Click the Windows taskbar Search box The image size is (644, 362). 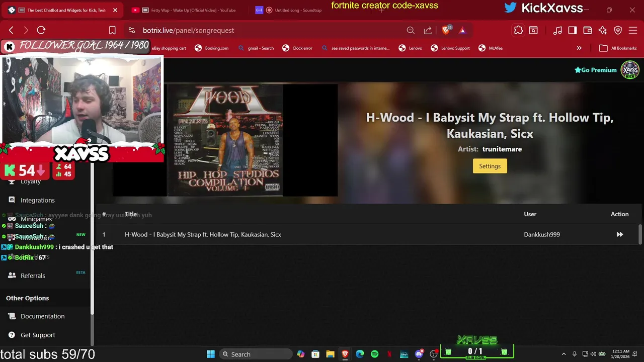tap(256, 354)
